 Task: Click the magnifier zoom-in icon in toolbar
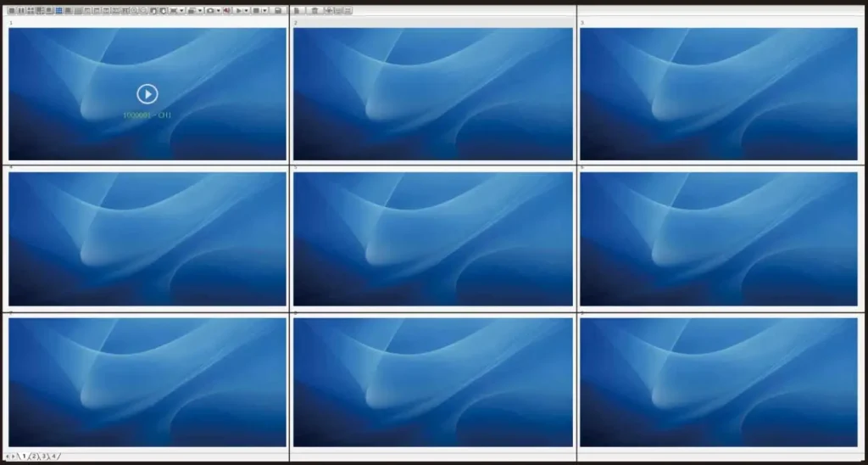click(135, 10)
